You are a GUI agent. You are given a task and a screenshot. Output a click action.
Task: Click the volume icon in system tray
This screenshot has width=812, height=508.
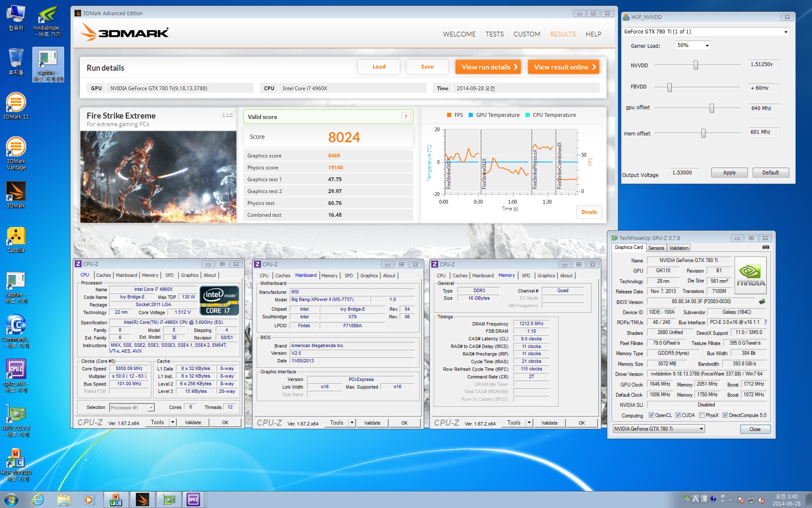(761, 500)
